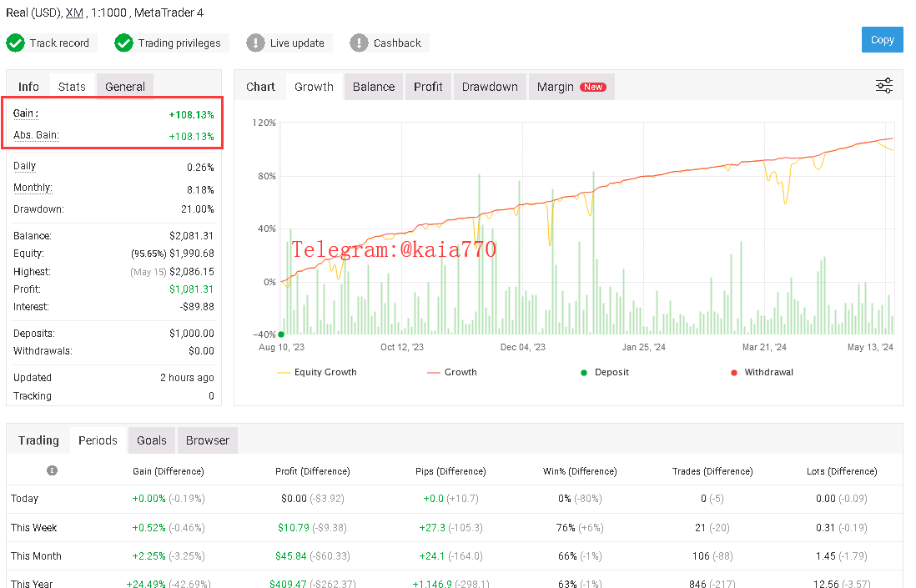Click the Abs. Gain label
Image resolution: width=916 pixels, height=588 pixels.
36,135
